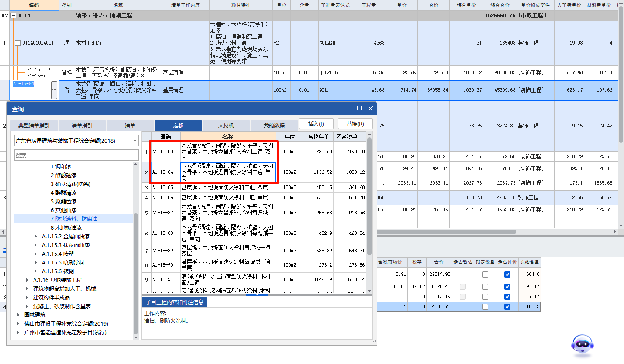Viewport: 624px width, 364px height.
Task: Toggle 是否暂估 checkbox in 8320.43 row
Action: (463, 287)
